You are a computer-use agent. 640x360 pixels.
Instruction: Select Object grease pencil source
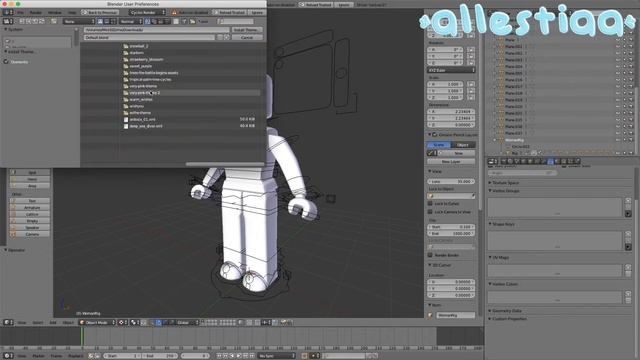[463, 145]
